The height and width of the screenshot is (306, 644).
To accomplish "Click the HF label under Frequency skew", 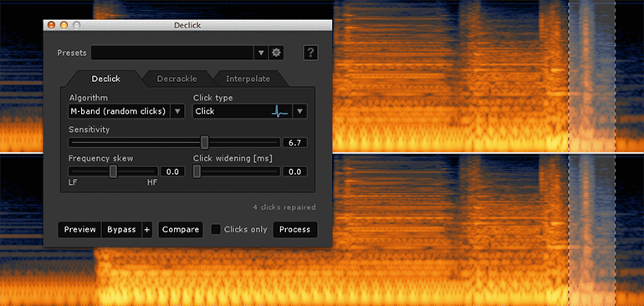I will [x=152, y=182].
